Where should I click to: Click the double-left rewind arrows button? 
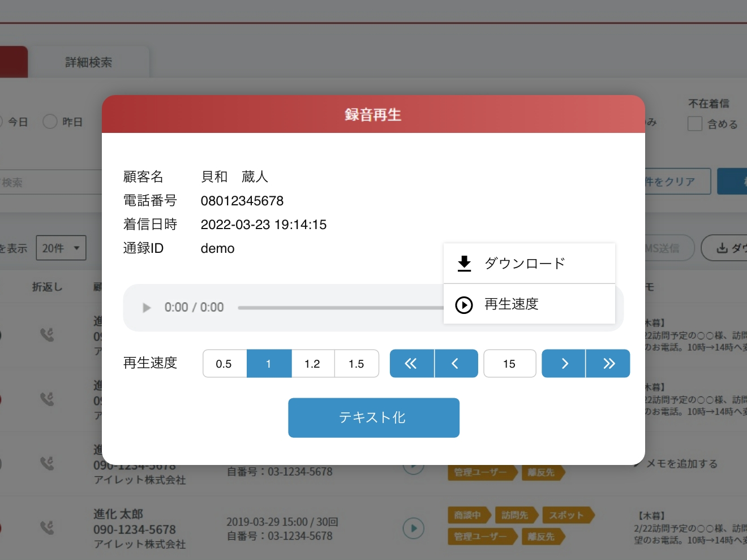pyautogui.click(x=411, y=364)
